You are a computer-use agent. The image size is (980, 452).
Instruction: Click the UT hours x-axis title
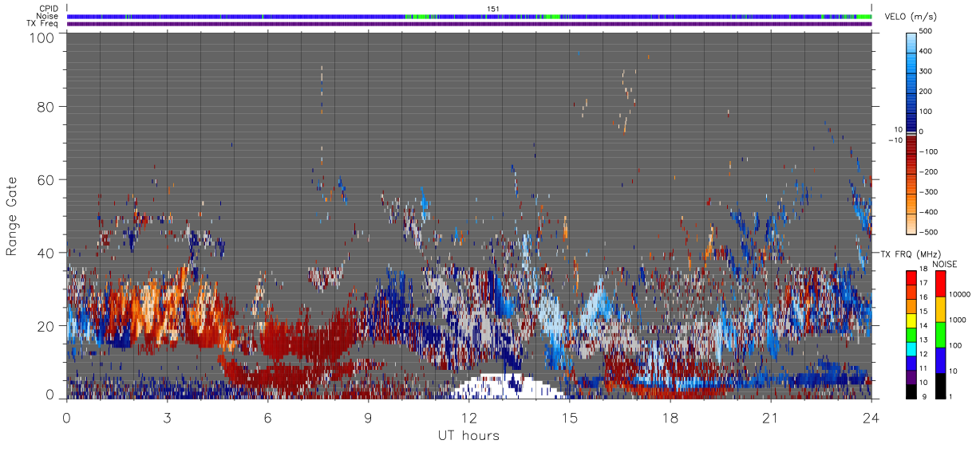pyautogui.click(x=468, y=435)
